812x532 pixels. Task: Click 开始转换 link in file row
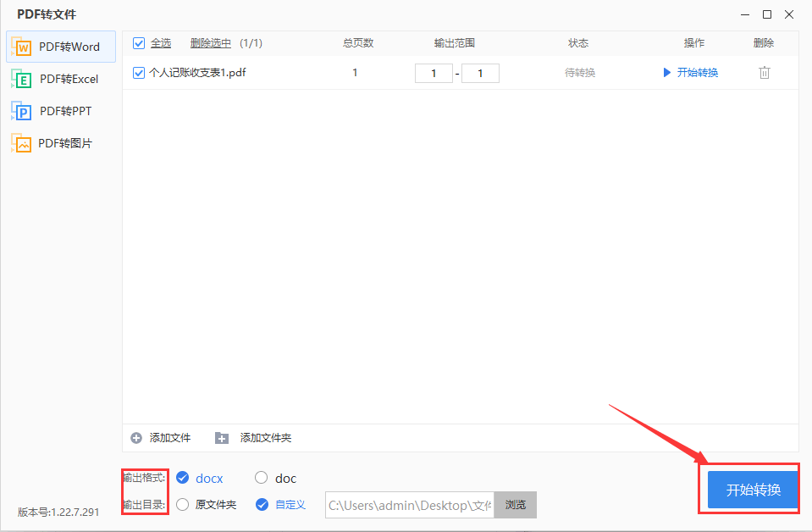(698, 73)
